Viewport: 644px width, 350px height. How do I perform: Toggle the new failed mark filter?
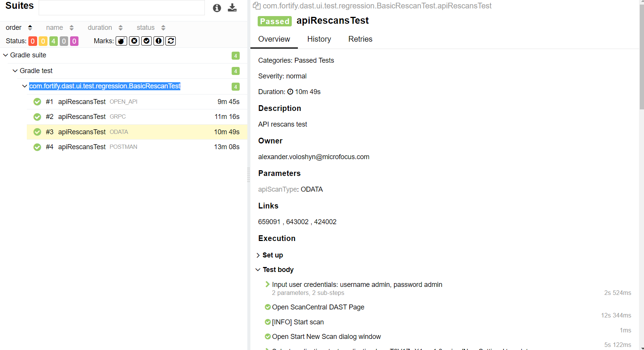point(134,41)
